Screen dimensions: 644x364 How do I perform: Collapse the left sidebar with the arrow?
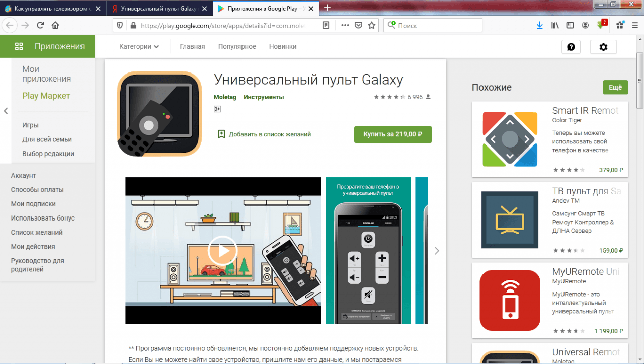point(6,111)
